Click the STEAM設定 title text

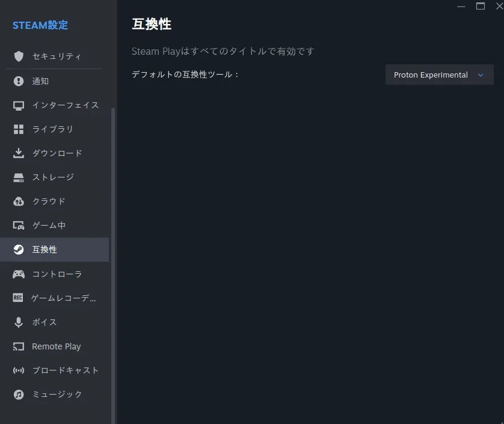tap(40, 25)
